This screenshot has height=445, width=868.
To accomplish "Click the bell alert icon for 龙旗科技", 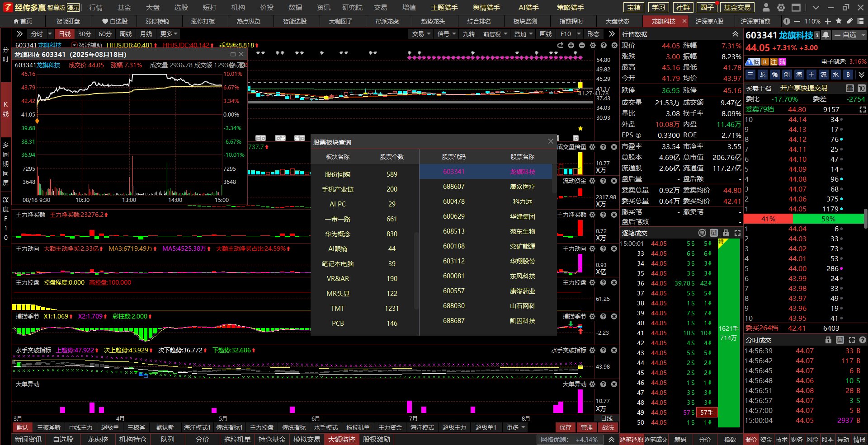I will [826, 35].
